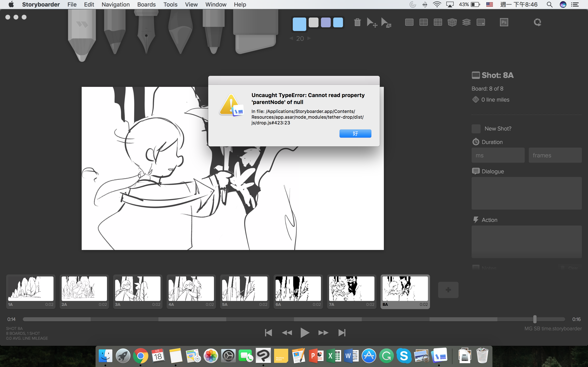588x367 pixels.
Task: Select the purple color swatch
Action: pyautogui.click(x=326, y=22)
